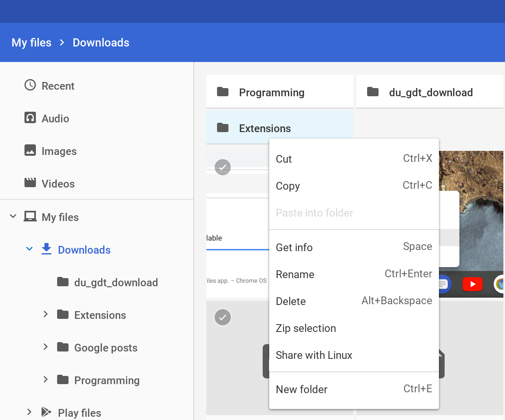Click the Play files icon
This screenshot has height=420, width=505.
47,412
